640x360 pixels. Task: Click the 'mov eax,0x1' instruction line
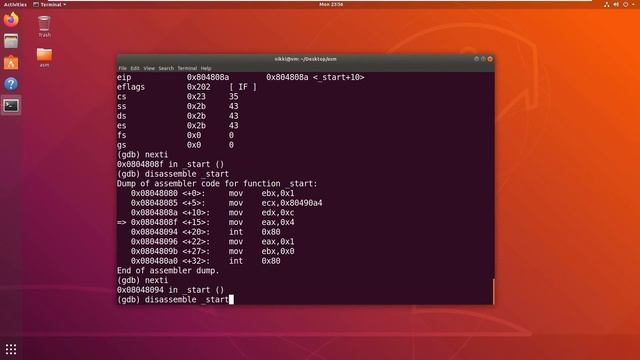[x=212, y=242]
